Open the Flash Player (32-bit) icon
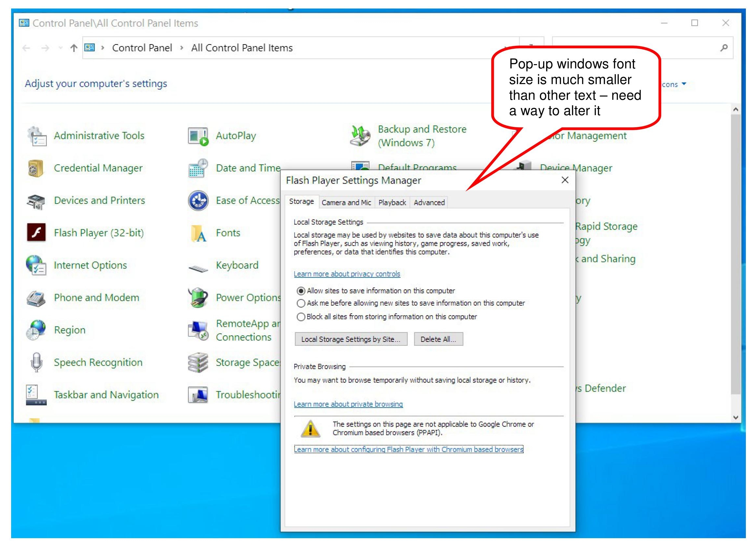The image size is (756, 547). point(36,233)
